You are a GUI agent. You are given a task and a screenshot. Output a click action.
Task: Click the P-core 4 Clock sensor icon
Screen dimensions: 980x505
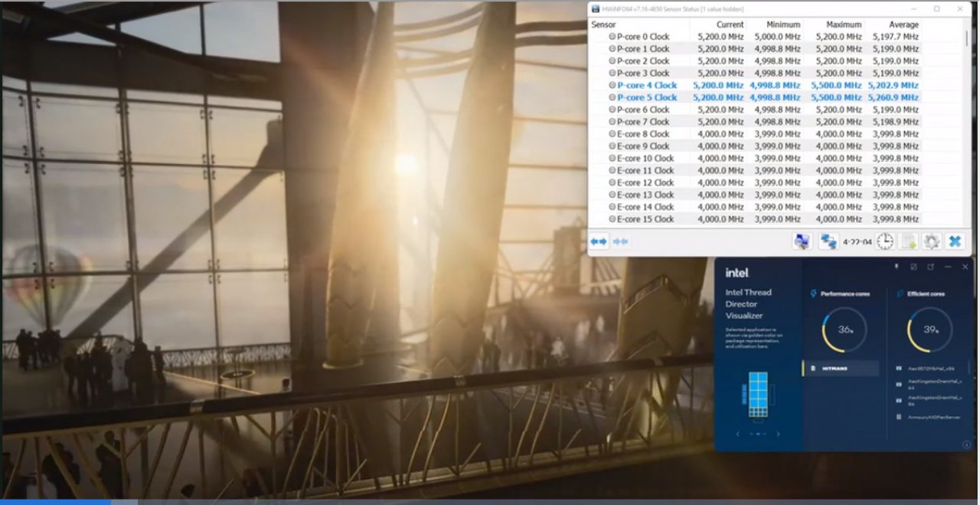click(612, 85)
